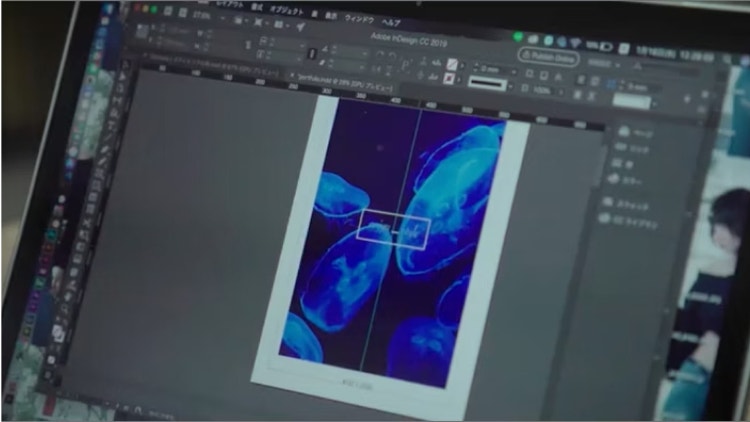
Task: Open the ヘルプ menu
Action: pyautogui.click(x=391, y=22)
